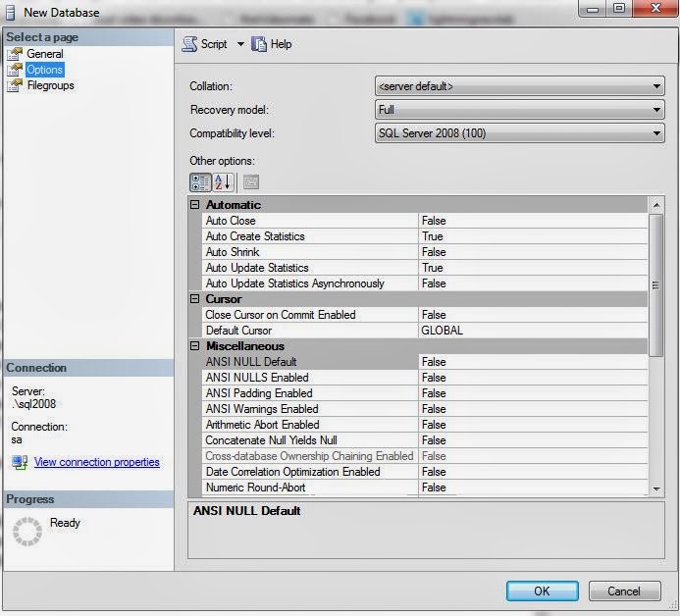Maximize the New Database window

point(619,9)
